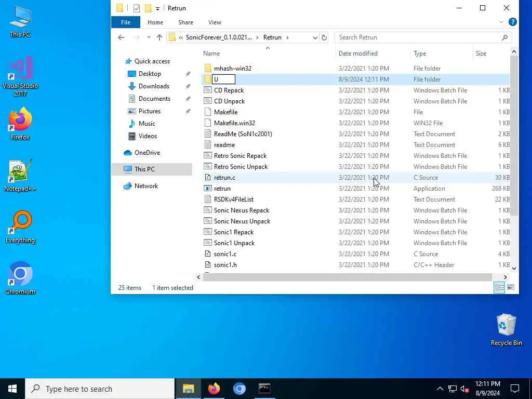Sort by the Date modified column

pos(358,54)
